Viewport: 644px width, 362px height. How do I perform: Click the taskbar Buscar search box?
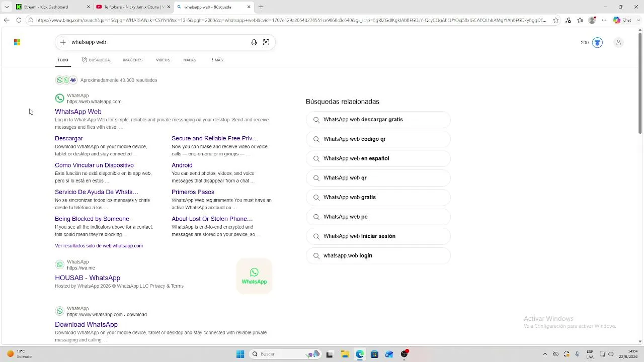[x=285, y=354]
